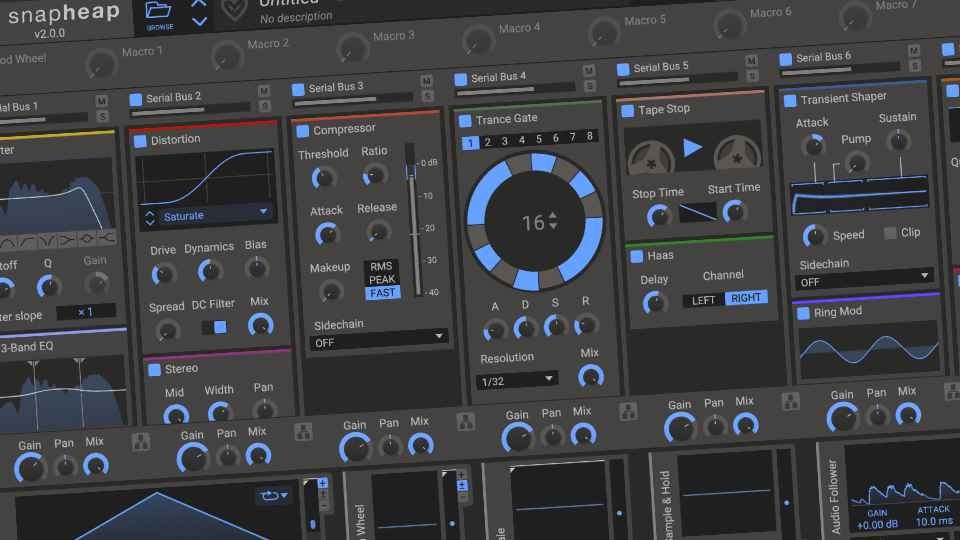The height and width of the screenshot is (540, 960).
Task: Click the Distortion Dynamics knob
Action: [x=209, y=270]
